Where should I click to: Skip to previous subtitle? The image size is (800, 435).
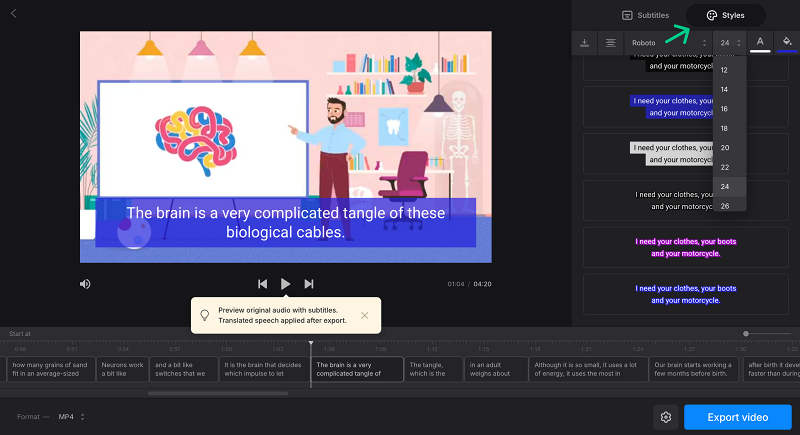coord(262,284)
